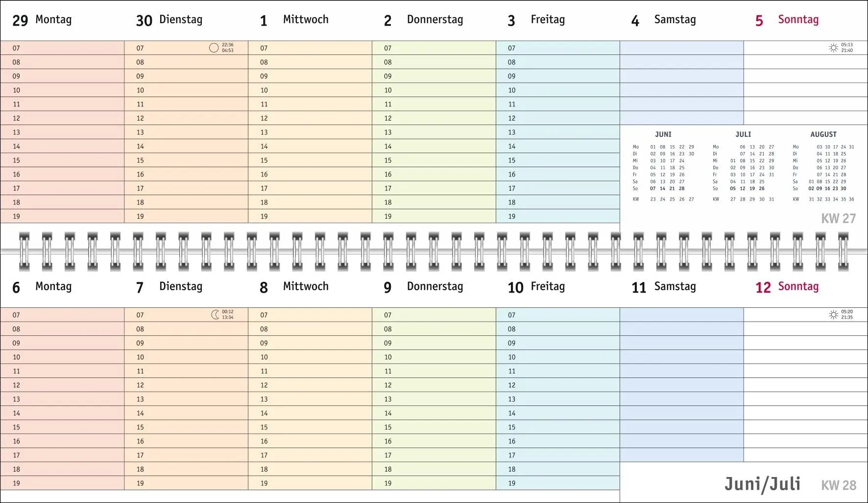The height and width of the screenshot is (503, 868).
Task: Open the 10 Freitag day header
Action: 536,287
